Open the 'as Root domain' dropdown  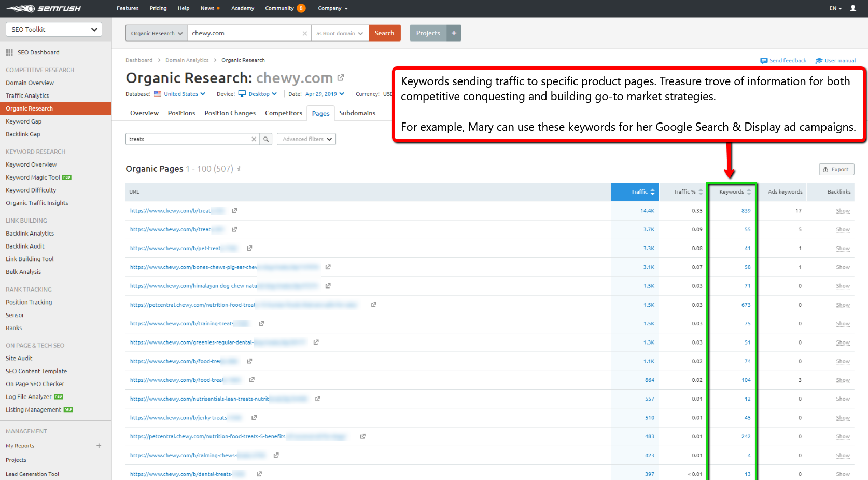[x=340, y=33]
